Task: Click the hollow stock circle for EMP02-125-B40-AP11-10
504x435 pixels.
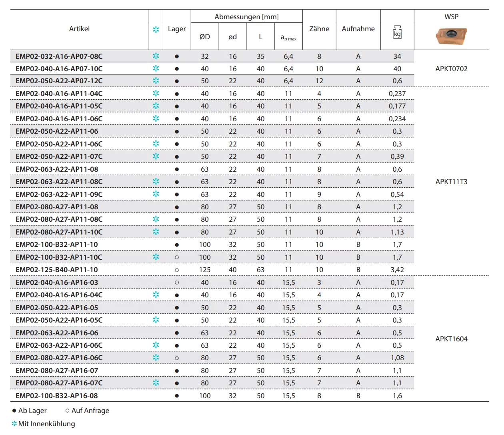Action: coord(177,270)
